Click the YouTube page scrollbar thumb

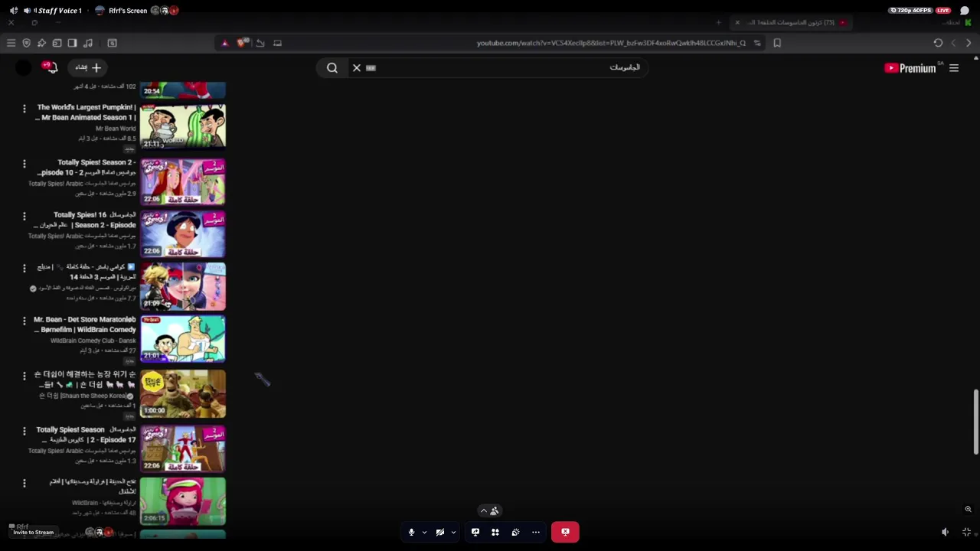(976, 421)
